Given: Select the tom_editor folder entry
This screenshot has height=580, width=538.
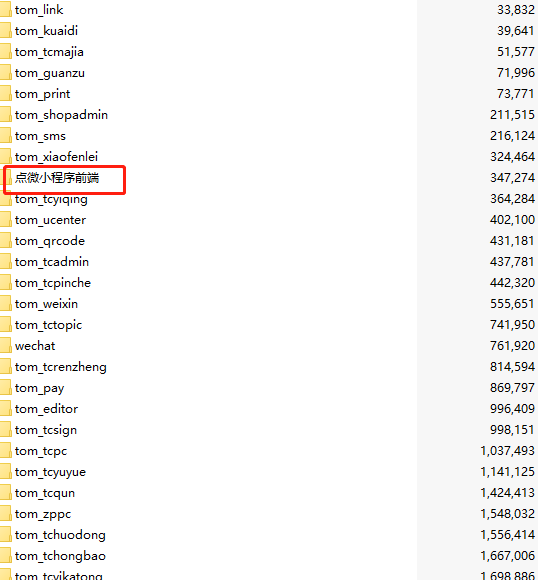Looking at the screenshot, I should pos(46,409).
